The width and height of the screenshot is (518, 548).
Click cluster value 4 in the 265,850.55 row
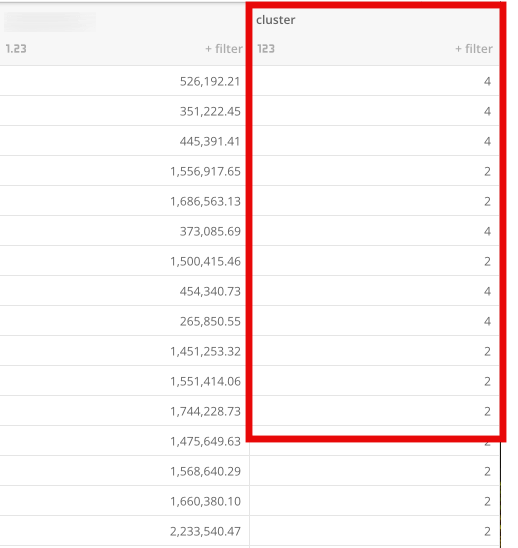tap(488, 322)
